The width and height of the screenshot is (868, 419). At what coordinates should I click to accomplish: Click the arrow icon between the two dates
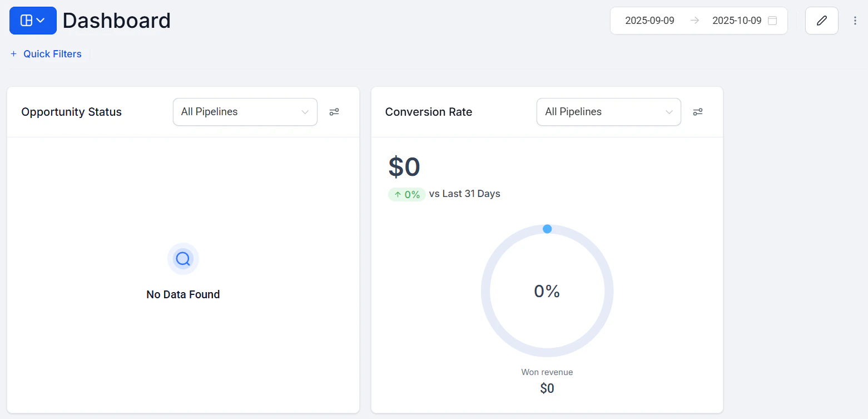pyautogui.click(x=694, y=20)
